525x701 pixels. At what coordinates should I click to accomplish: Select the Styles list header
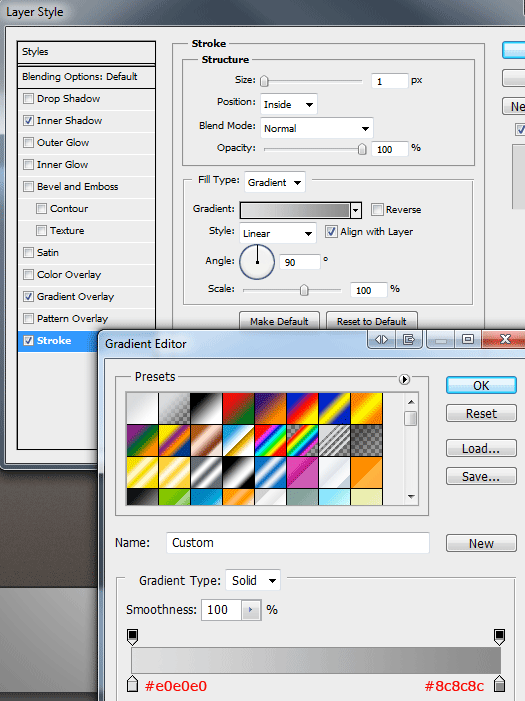87,51
